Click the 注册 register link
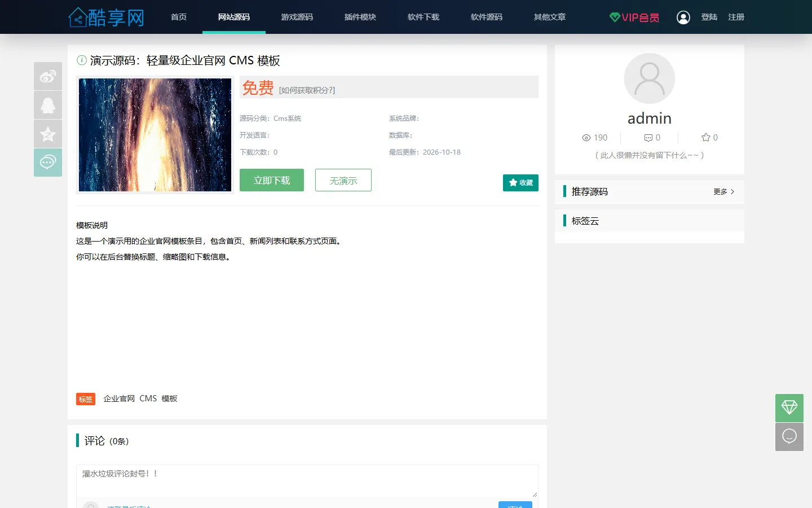812x508 pixels. click(736, 17)
